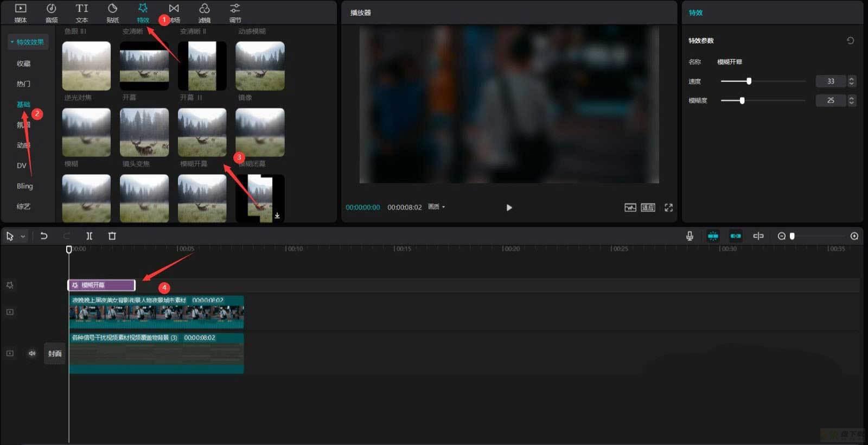868x445 pixels.
Task: Click the 模糊度 value stepper arrows
Action: [851, 100]
